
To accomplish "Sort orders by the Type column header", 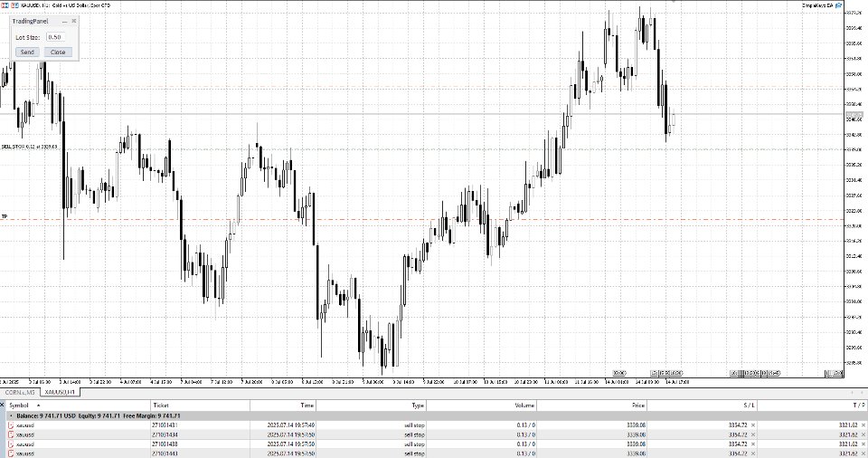I will [x=371, y=406].
